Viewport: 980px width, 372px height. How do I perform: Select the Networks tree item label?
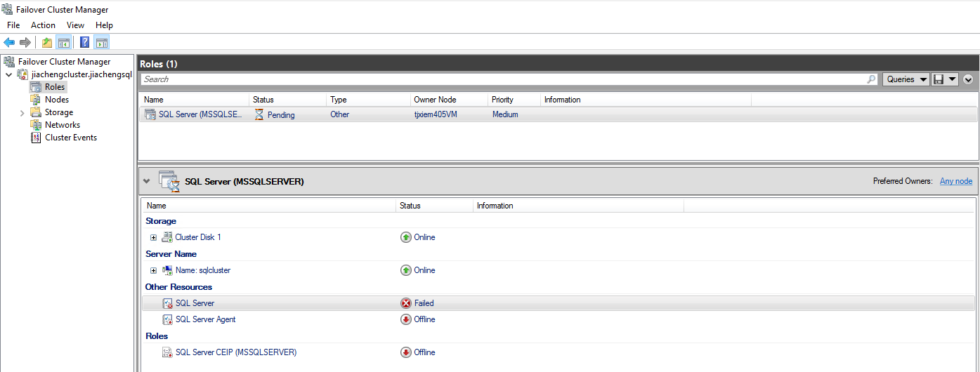pyautogui.click(x=63, y=125)
